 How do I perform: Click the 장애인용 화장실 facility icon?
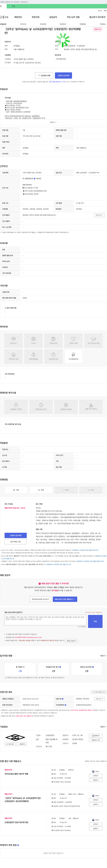click(66, 407)
